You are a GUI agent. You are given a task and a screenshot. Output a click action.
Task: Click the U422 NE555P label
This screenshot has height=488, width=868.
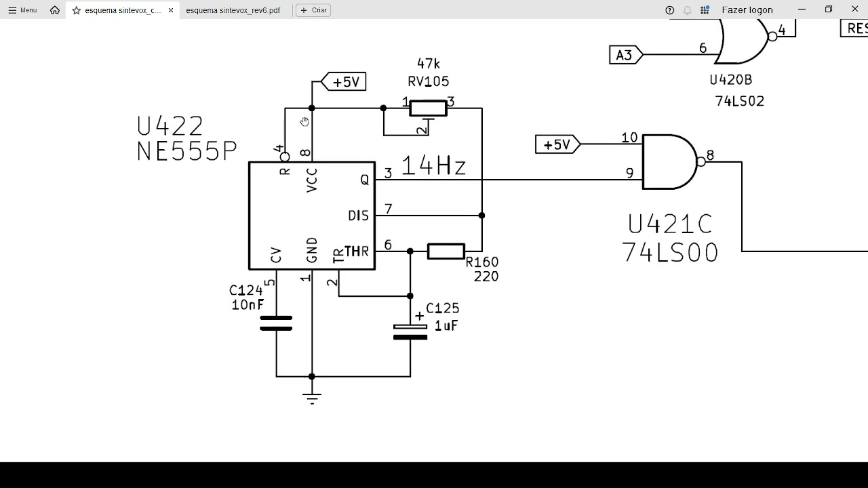pyautogui.click(x=186, y=138)
